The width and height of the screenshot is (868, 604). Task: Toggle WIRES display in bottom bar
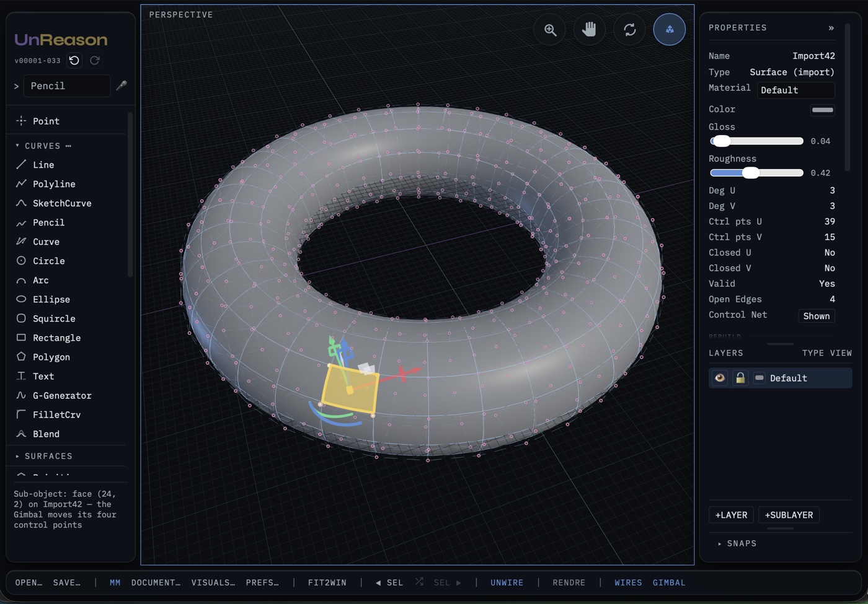click(628, 582)
